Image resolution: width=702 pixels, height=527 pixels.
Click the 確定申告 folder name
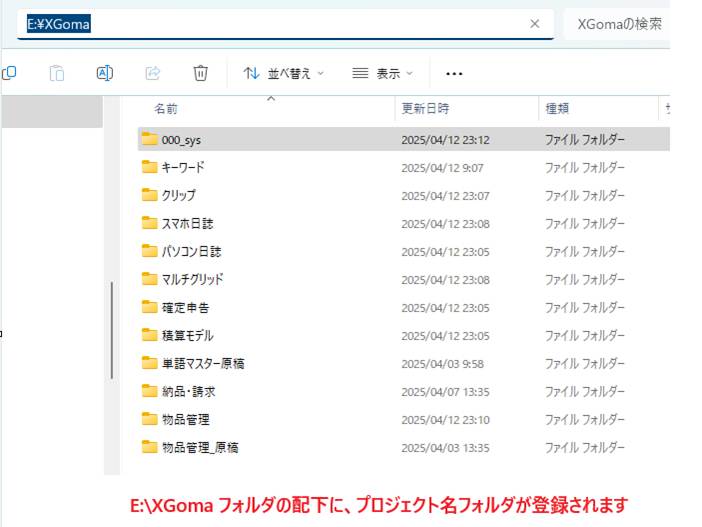(x=185, y=308)
